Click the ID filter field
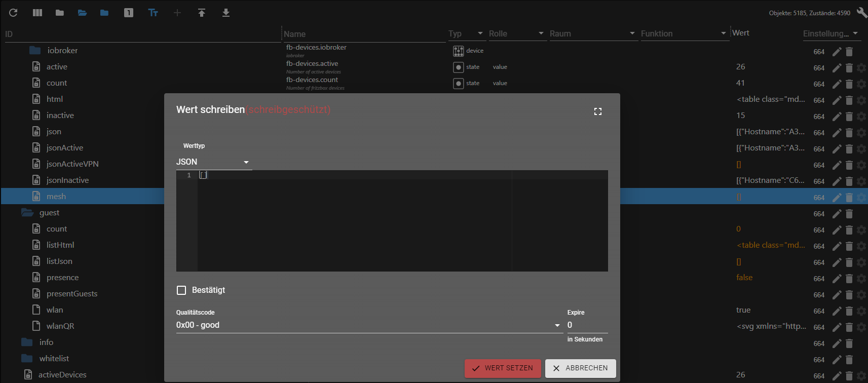 pos(142,34)
